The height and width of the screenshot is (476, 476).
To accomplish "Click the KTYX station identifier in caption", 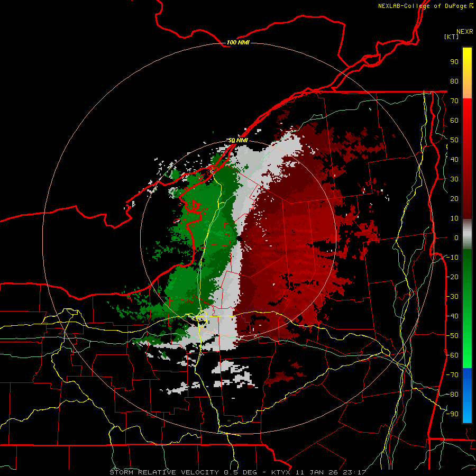I will click(x=282, y=472).
